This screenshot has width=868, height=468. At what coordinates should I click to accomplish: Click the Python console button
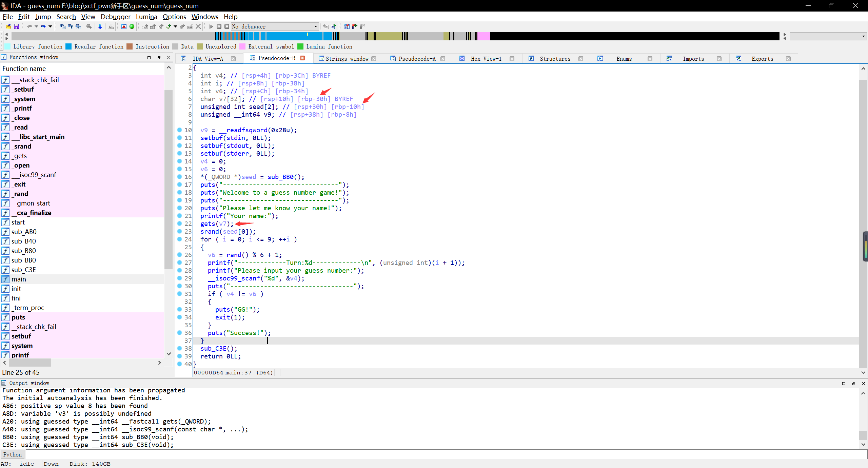pyautogui.click(x=13, y=454)
